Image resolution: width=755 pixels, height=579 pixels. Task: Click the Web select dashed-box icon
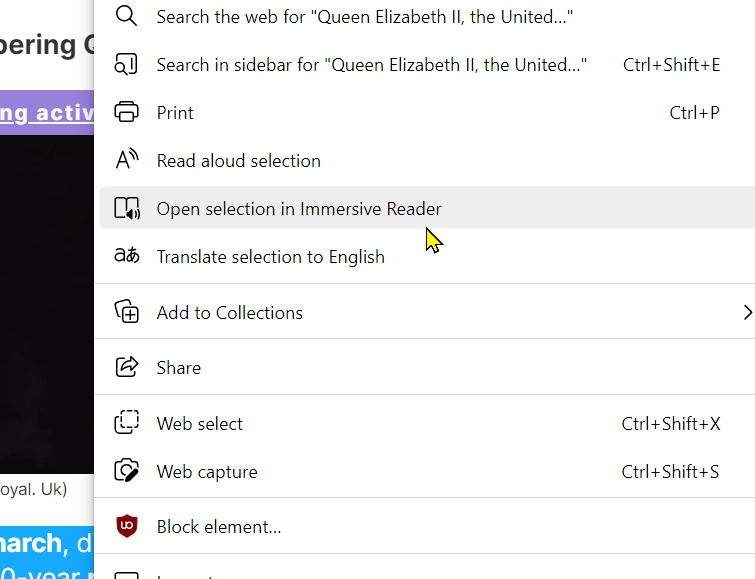[127, 422]
